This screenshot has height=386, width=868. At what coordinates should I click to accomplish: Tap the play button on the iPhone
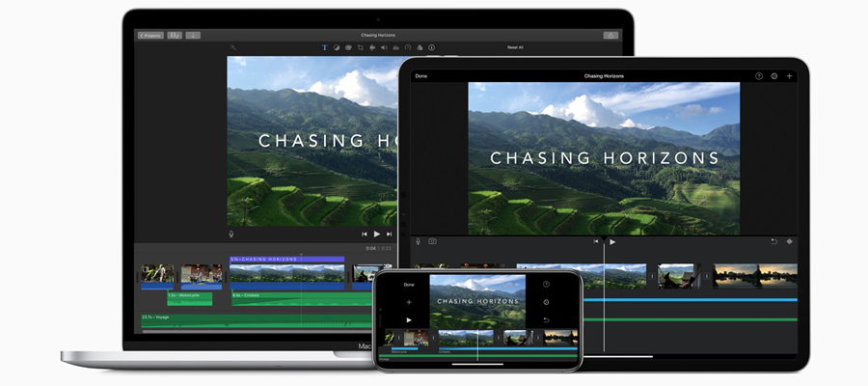pos(409,319)
